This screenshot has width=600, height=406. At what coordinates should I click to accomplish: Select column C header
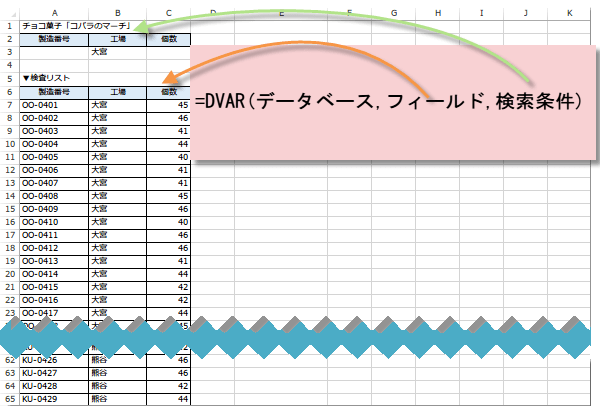click(169, 13)
